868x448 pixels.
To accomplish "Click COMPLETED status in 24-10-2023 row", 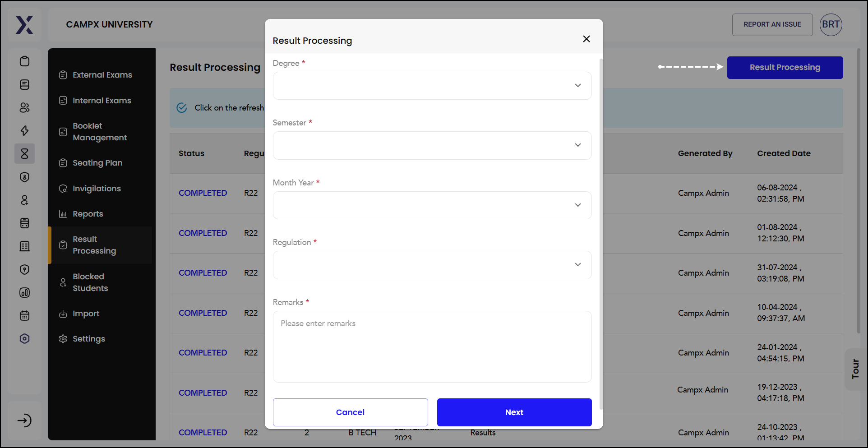I will tap(203, 433).
